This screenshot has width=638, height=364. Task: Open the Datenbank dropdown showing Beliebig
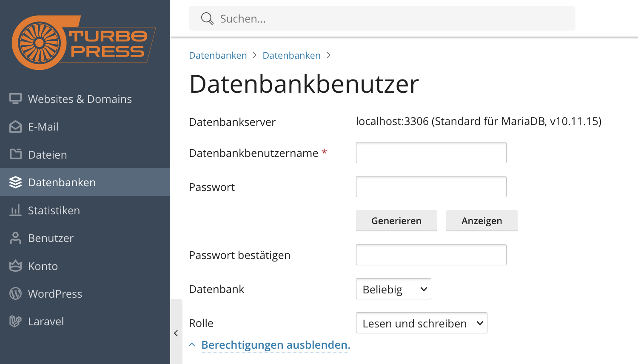click(x=393, y=289)
